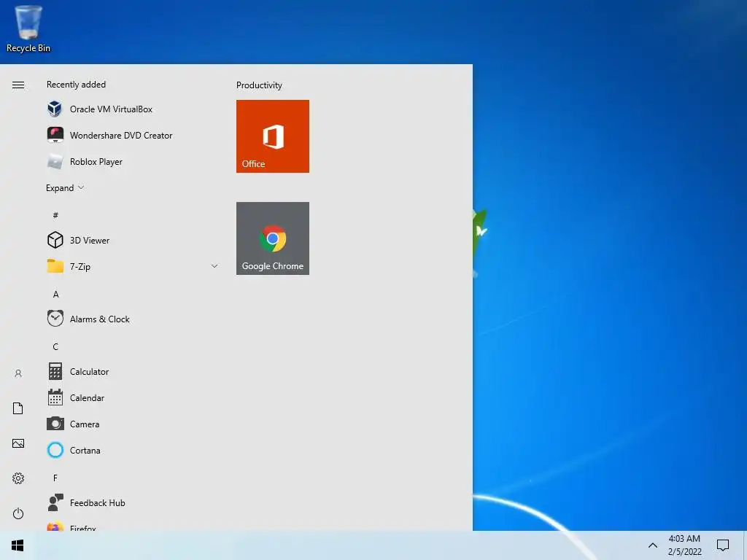Select the 'Oracle VM VirtualBox' label
Screen dimensions: 747x560
(111, 109)
